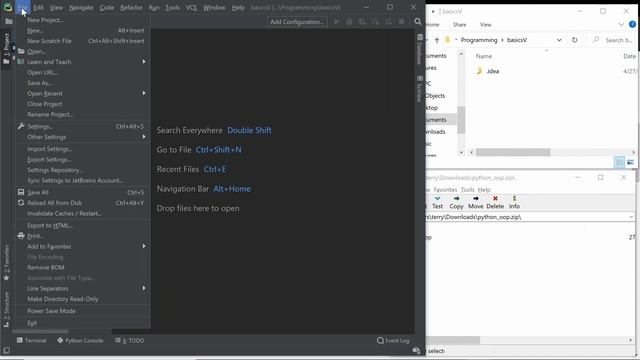
Task: Click the Explorer search box
Action: coord(614,40)
